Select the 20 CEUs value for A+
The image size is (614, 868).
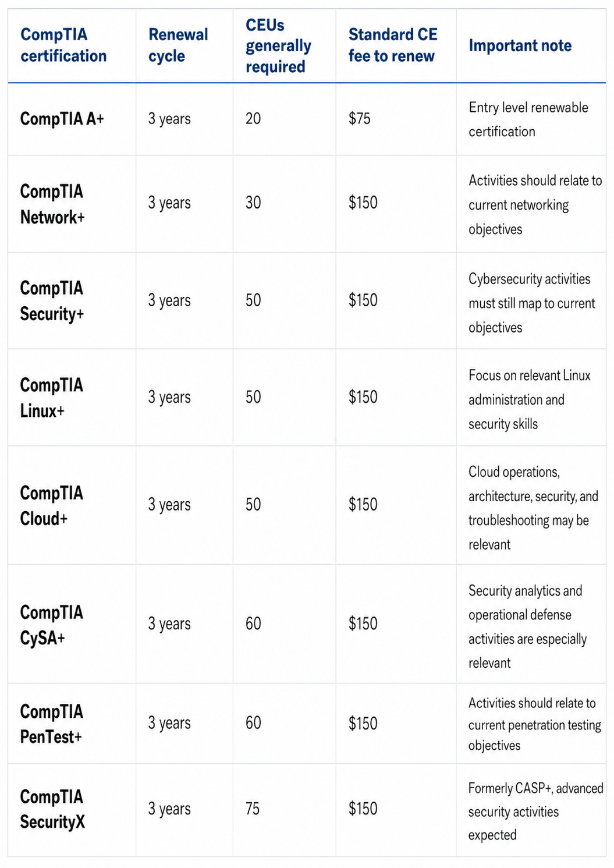click(x=253, y=119)
